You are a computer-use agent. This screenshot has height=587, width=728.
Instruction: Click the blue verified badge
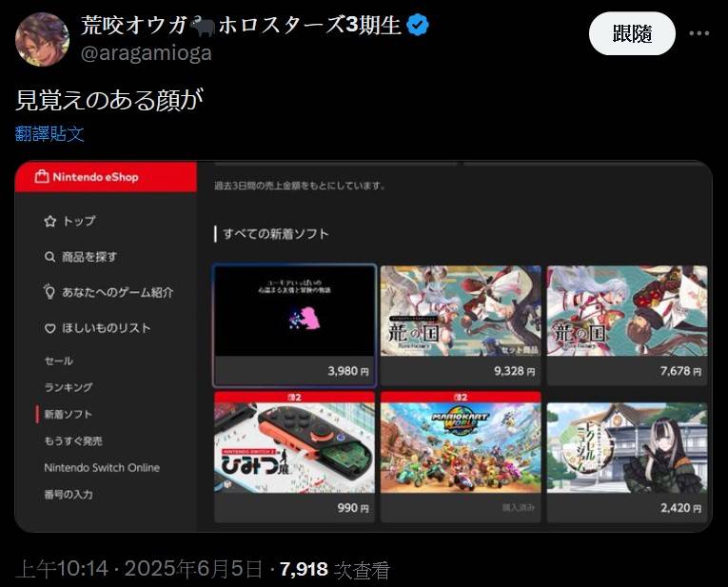[418, 25]
